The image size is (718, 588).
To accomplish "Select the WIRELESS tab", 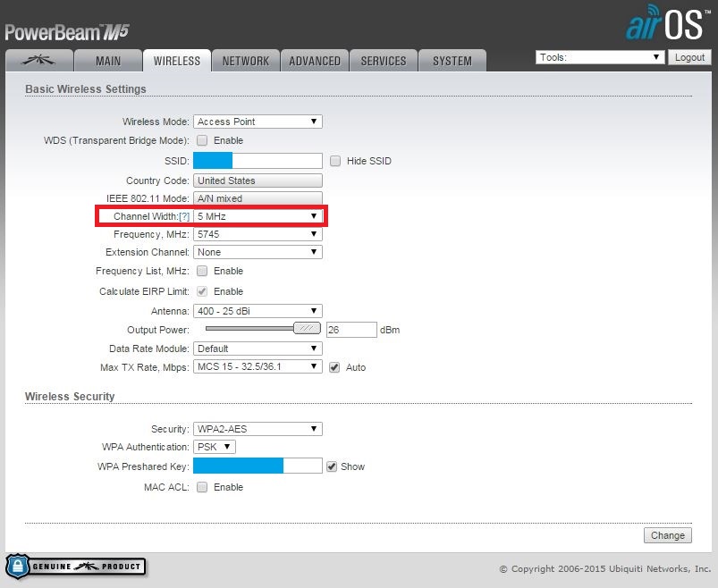I will coord(177,61).
